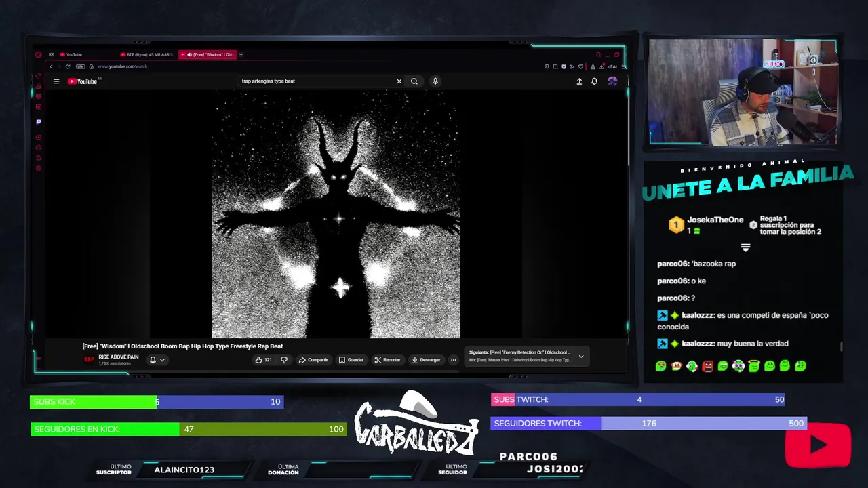This screenshot has width=868, height=488.
Task: Open the YouTube create upload icon
Action: 579,81
